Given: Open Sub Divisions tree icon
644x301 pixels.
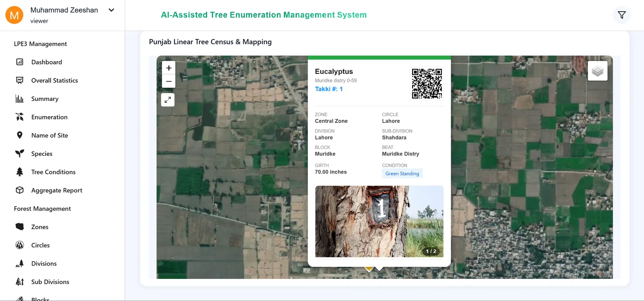Looking at the screenshot, I should pos(19,282).
